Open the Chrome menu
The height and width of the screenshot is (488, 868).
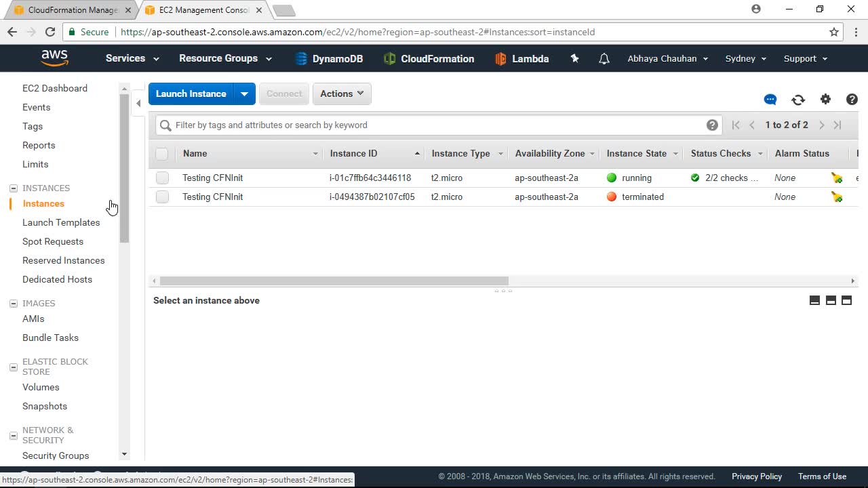point(856,32)
